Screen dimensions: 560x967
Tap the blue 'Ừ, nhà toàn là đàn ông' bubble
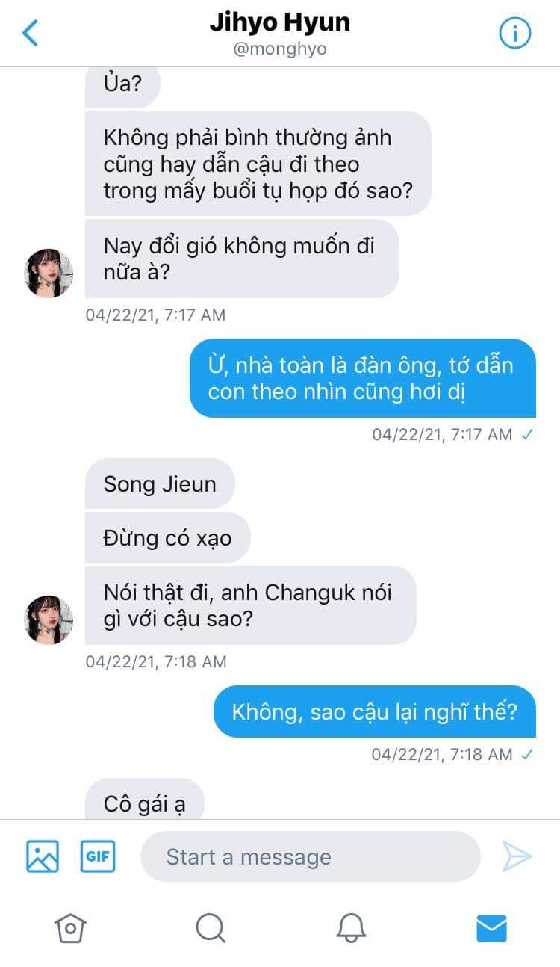pyautogui.click(x=363, y=378)
